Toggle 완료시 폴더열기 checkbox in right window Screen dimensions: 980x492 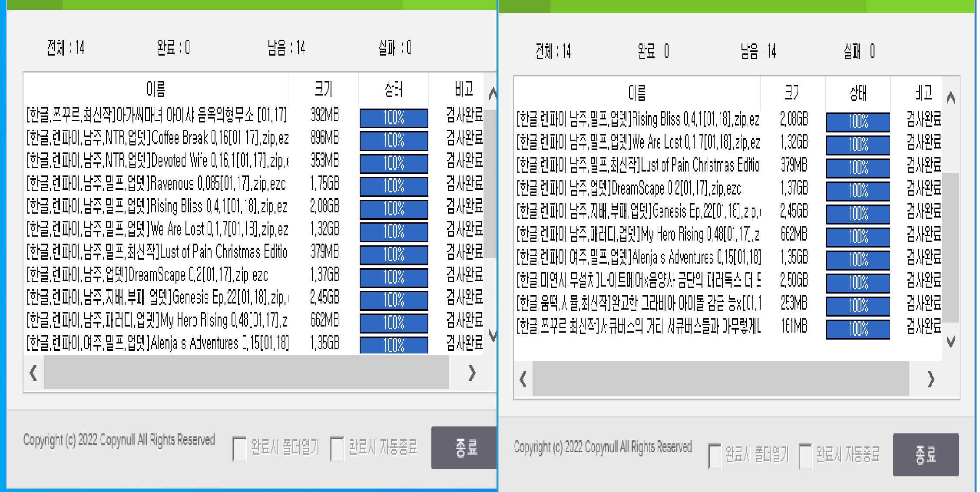[715, 456]
